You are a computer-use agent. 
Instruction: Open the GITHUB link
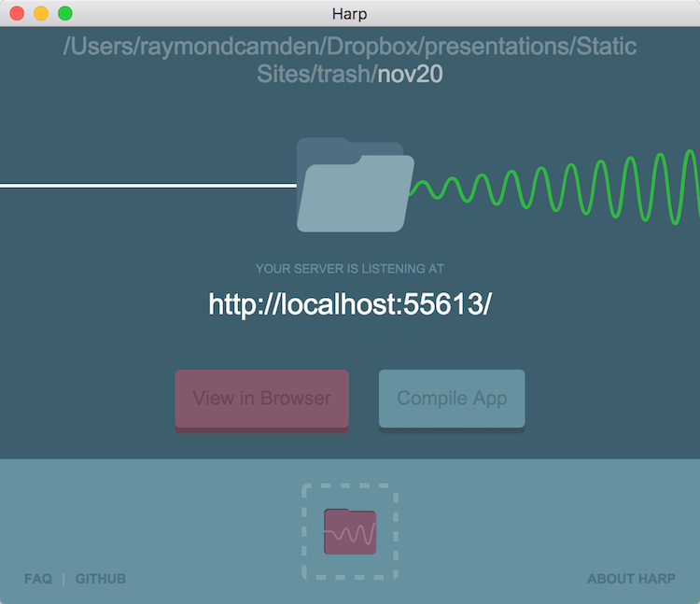[101, 579]
